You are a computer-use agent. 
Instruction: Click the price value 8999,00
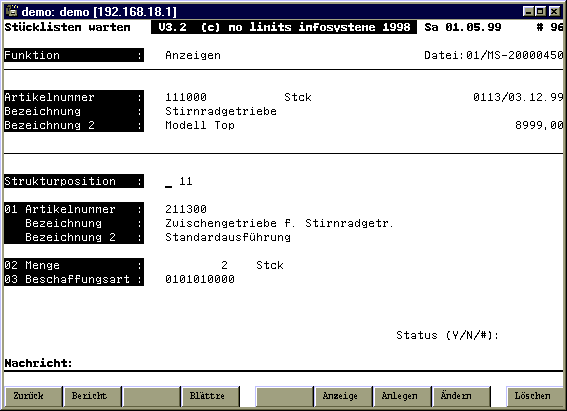click(539, 125)
